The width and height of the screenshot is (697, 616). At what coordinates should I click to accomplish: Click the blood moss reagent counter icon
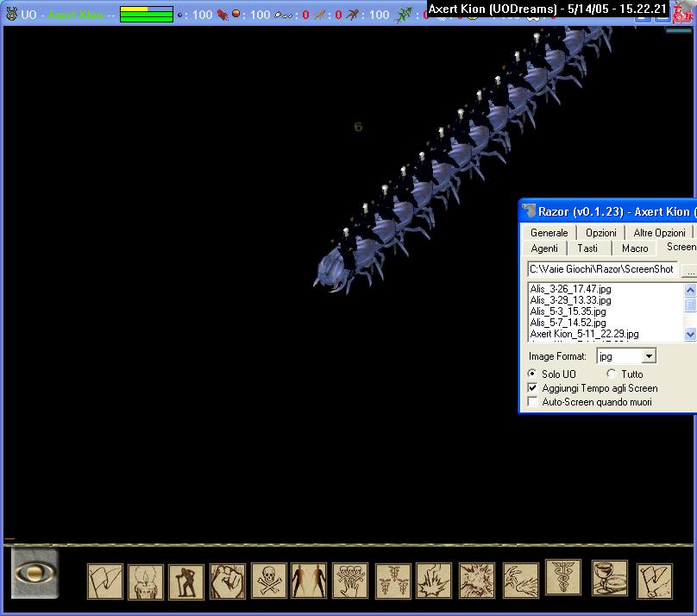pyautogui.click(x=223, y=15)
